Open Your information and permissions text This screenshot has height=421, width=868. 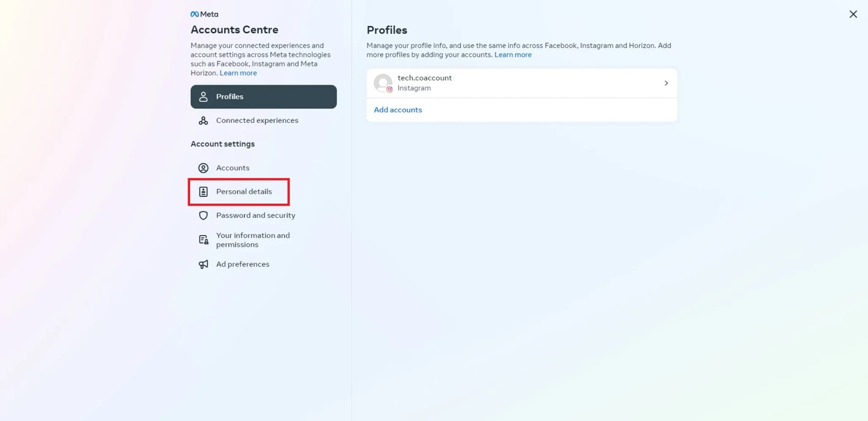253,240
